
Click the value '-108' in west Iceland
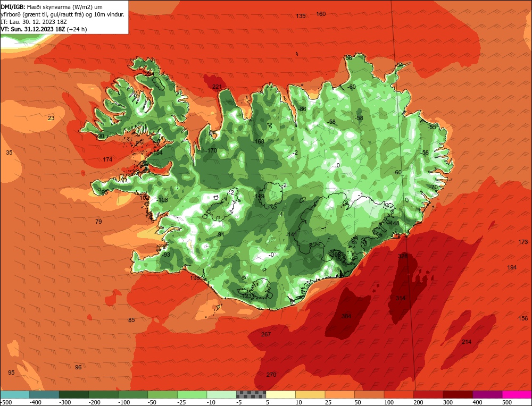(x=162, y=200)
